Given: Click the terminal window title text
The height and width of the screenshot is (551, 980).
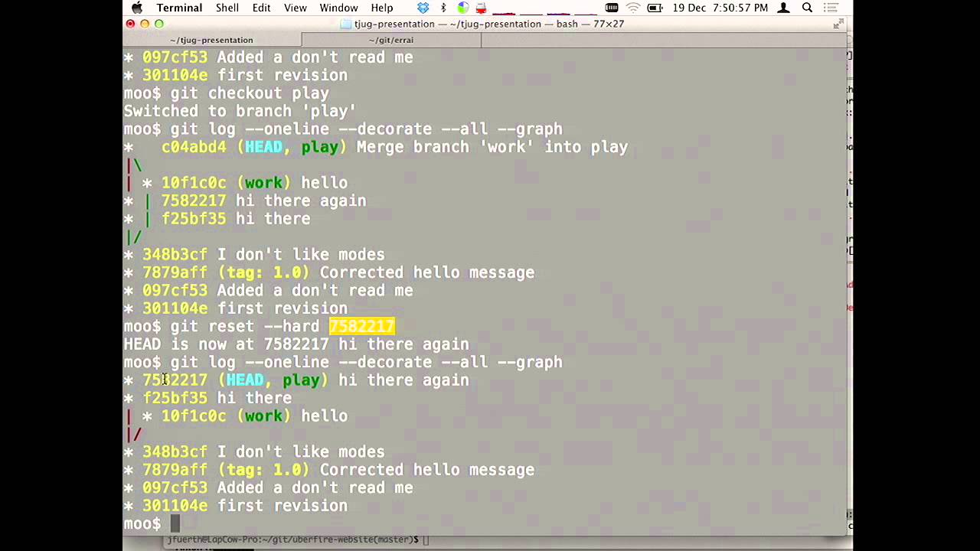Looking at the screenshot, I should [x=489, y=24].
